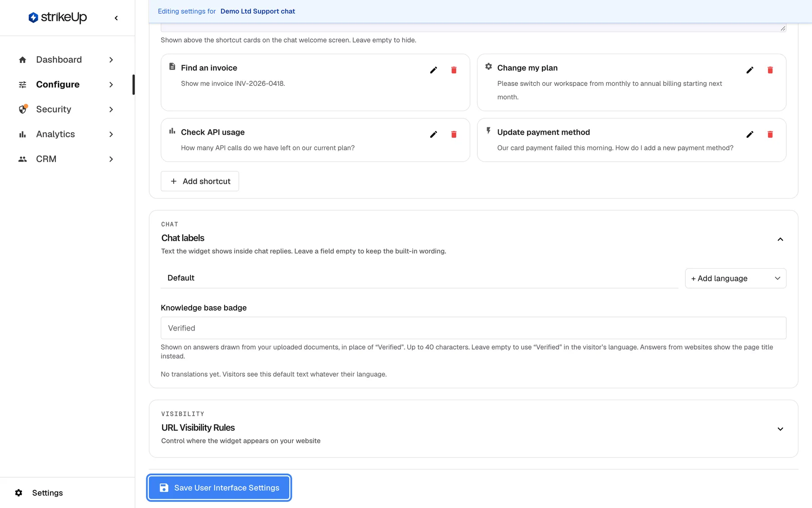Select the Default language tab
Viewport: 812px width, 508px height.
coord(181,278)
